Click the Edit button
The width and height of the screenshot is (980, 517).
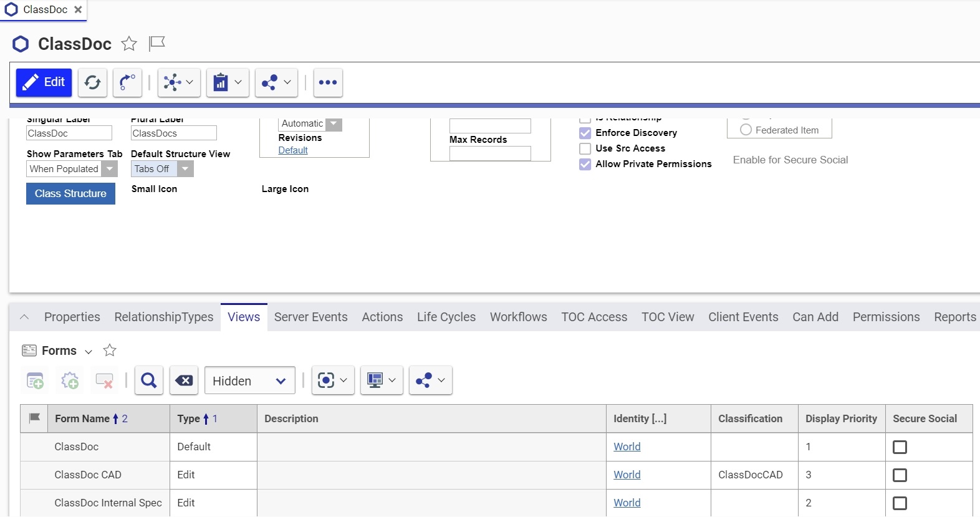[x=44, y=82]
